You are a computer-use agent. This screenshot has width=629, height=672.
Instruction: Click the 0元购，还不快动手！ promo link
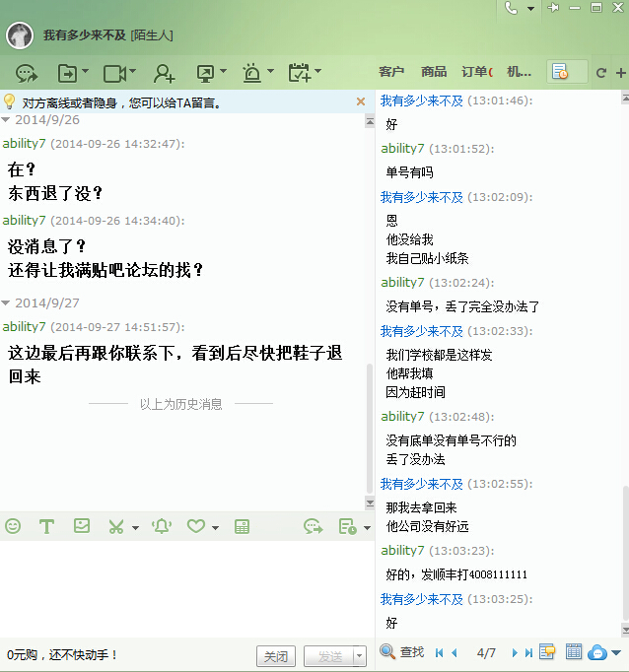62,655
